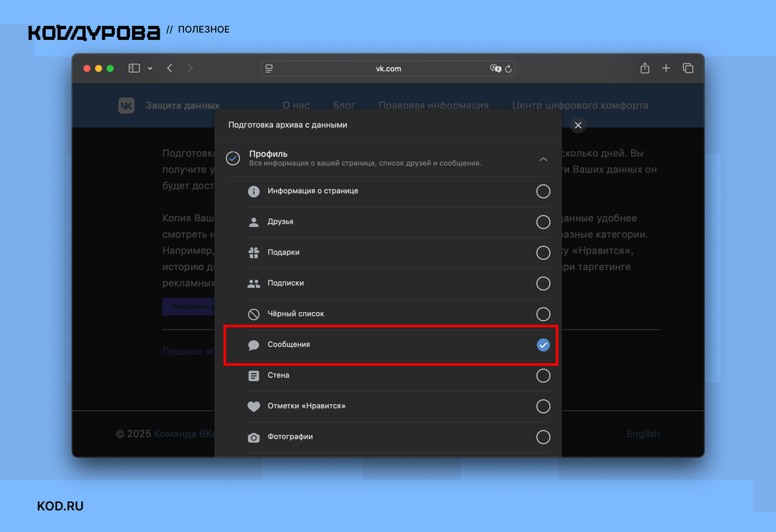Click the Запросить button behind the dialog
The width and height of the screenshot is (776, 532).
pyautogui.click(x=188, y=306)
